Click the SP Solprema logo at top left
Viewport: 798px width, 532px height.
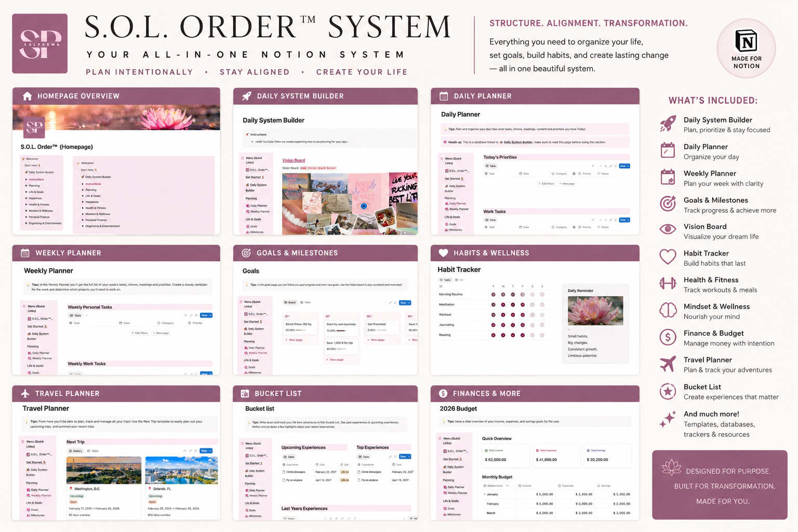40,44
